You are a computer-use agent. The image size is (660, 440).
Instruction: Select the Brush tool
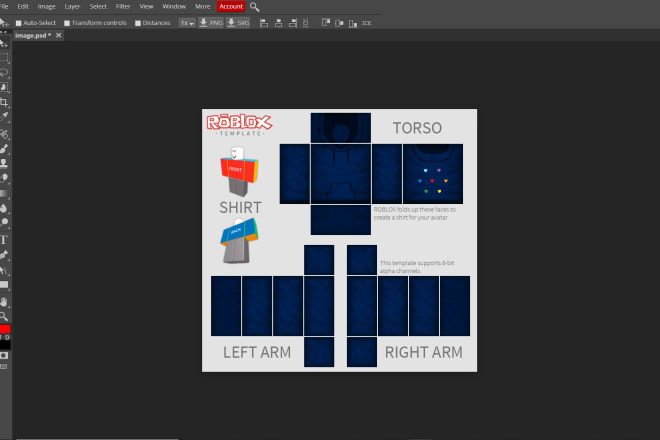(4, 149)
